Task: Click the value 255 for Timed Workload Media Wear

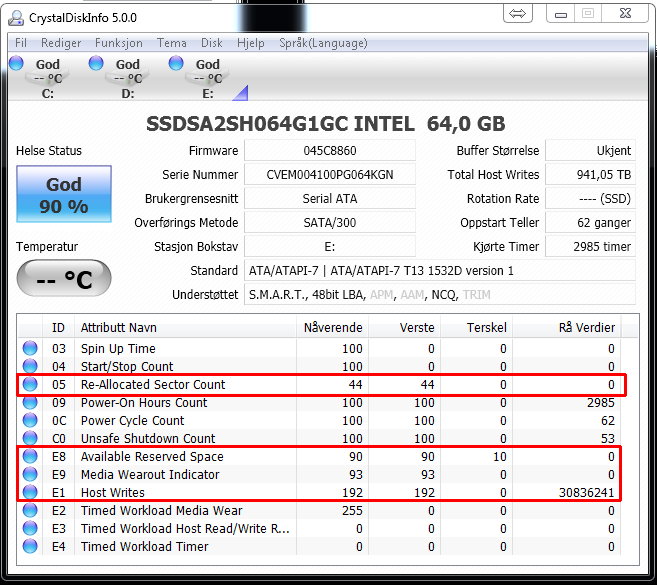Action: click(x=352, y=510)
